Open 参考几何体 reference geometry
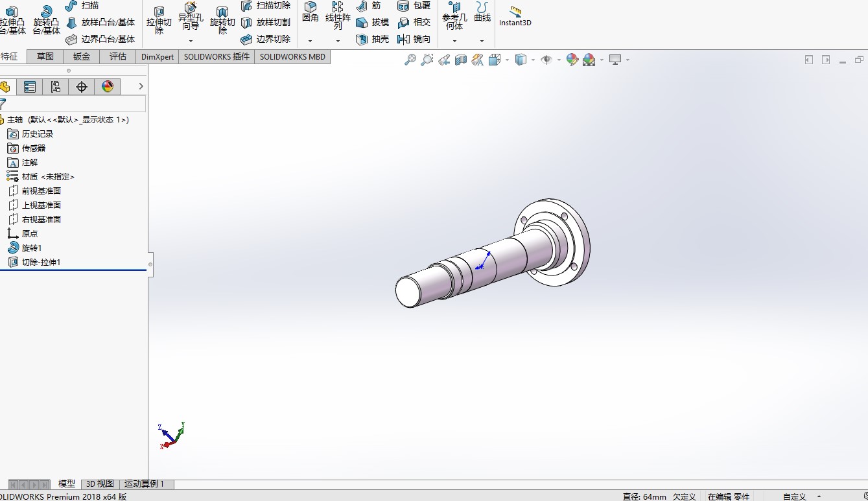This screenshot has width=868, height=501. [x=454, y=16]
